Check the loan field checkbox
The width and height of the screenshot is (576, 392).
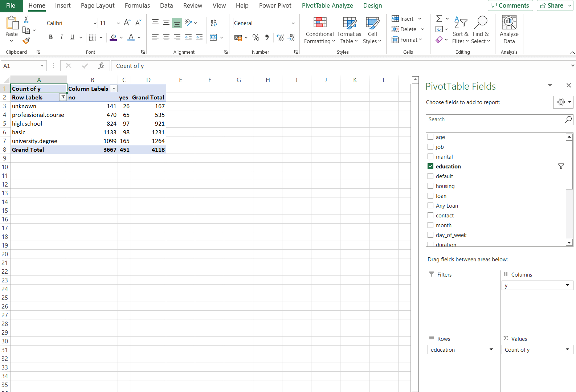pos(430,196)
